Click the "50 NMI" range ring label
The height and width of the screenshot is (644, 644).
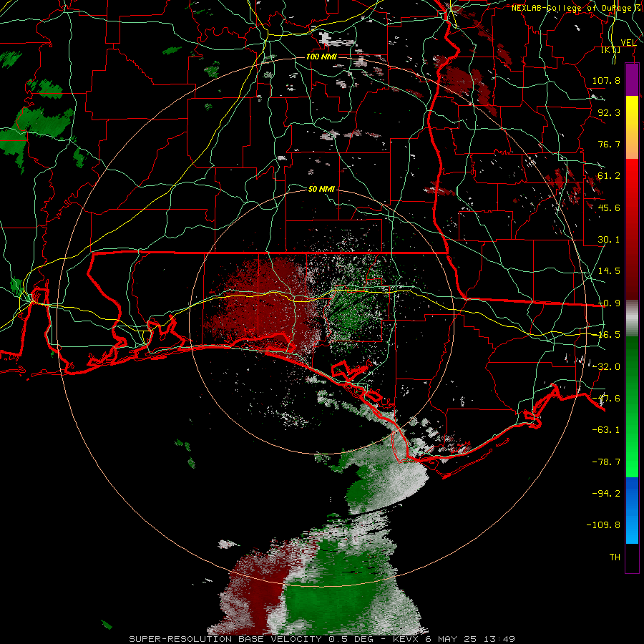pos(321,189)
